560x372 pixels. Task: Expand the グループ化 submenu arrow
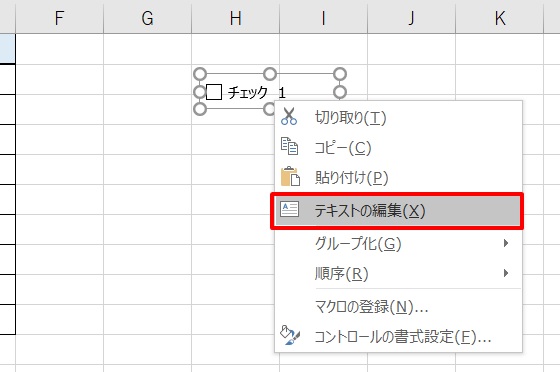506,243
